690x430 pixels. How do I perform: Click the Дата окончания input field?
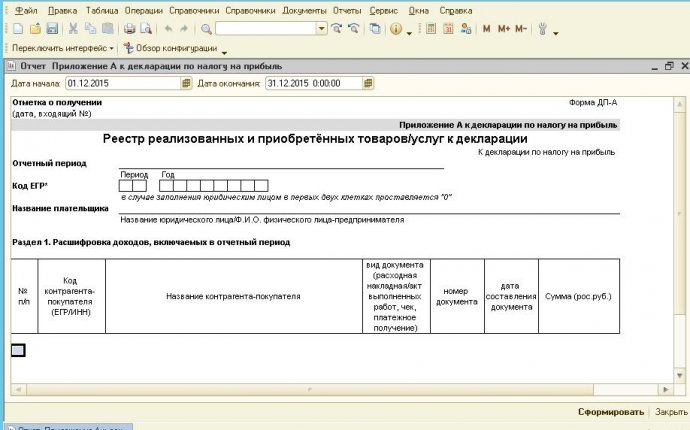(314, 83)
